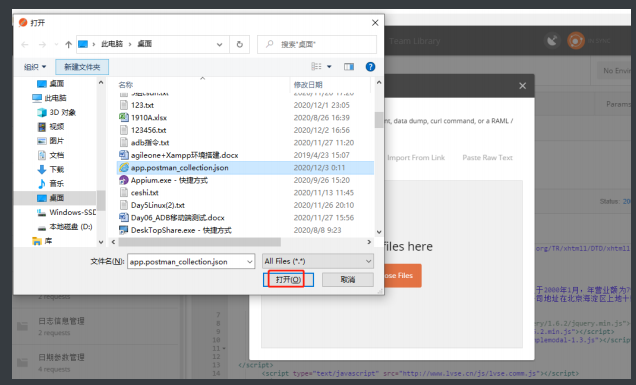Screen dimensions: 636x385
Task: Switch to Import From Link tab
Action: 416,157
